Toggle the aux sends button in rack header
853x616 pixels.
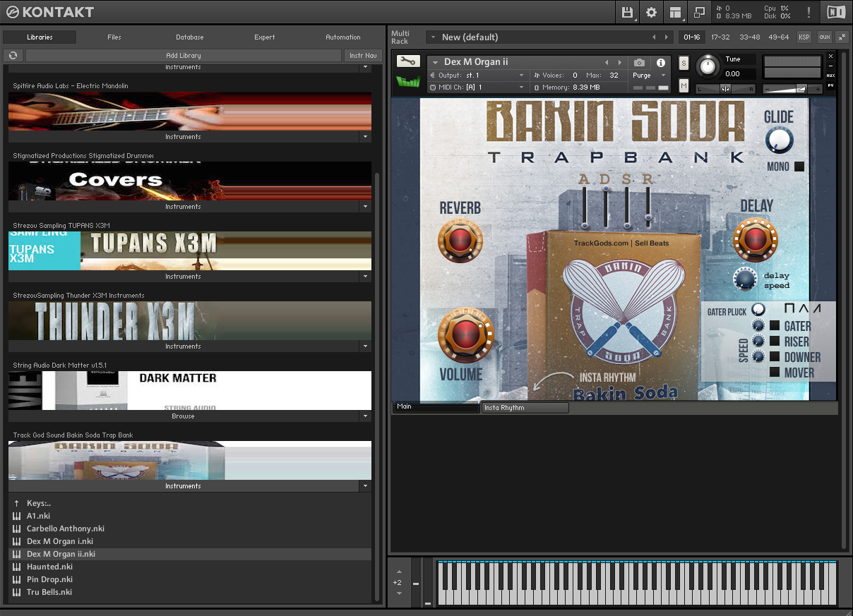[x=824, y=37]
